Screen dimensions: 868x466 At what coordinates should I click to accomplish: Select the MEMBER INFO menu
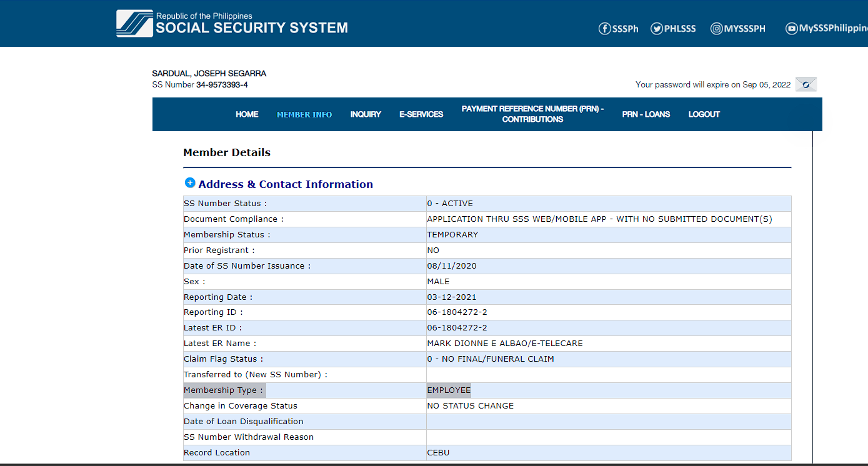pyautogui.click(x=304, y=114)
